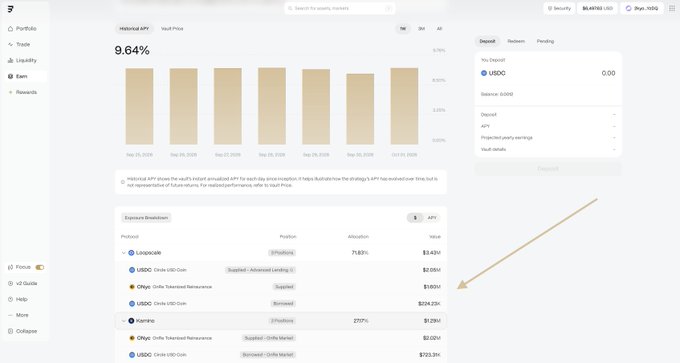
Task: Click the Exposure Breakdown label button
Action: pos(146,218)
